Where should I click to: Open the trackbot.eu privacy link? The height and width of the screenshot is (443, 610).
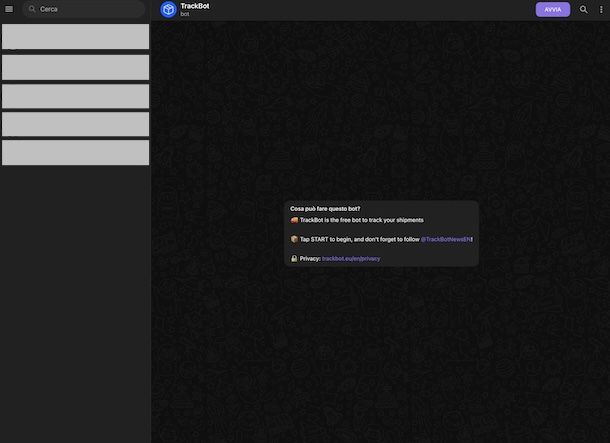pos(351,259)
